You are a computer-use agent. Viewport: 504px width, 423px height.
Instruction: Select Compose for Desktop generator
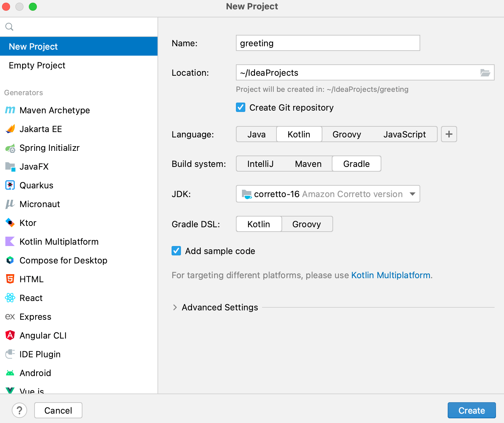(x=63, y=260)
